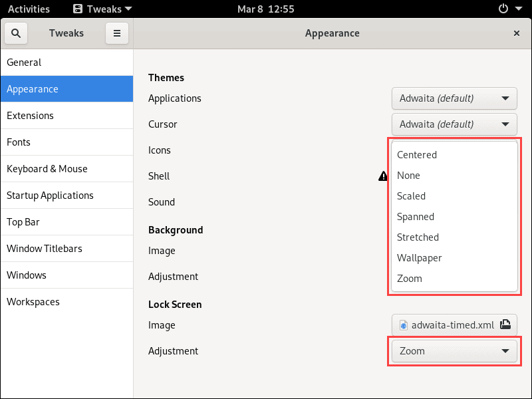This screenshot has height=399, width=532.
Task: Click the Shell label
Action: click(159, 176)
